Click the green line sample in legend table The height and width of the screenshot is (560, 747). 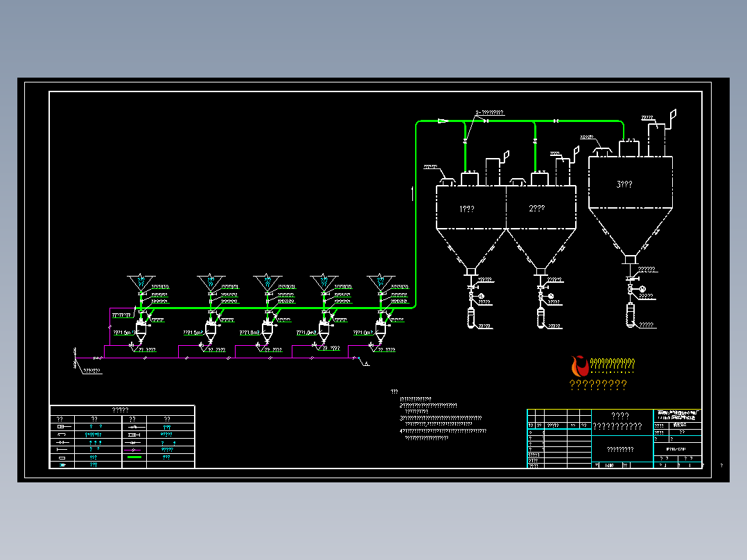coord(134,457)
